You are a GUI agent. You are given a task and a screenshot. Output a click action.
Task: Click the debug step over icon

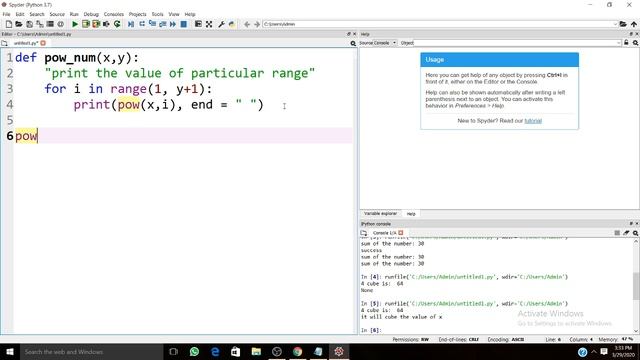[142, 24]
